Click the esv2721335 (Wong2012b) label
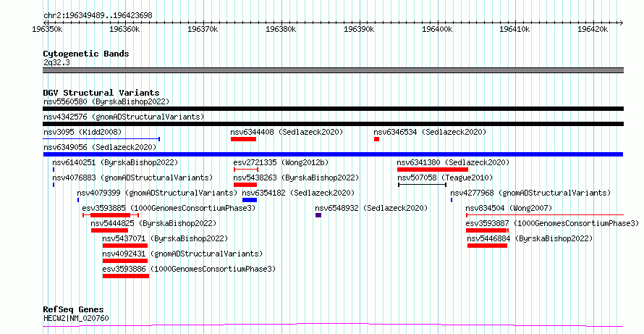The height and width of the screenshot is (334, 644). pos(281,162)
